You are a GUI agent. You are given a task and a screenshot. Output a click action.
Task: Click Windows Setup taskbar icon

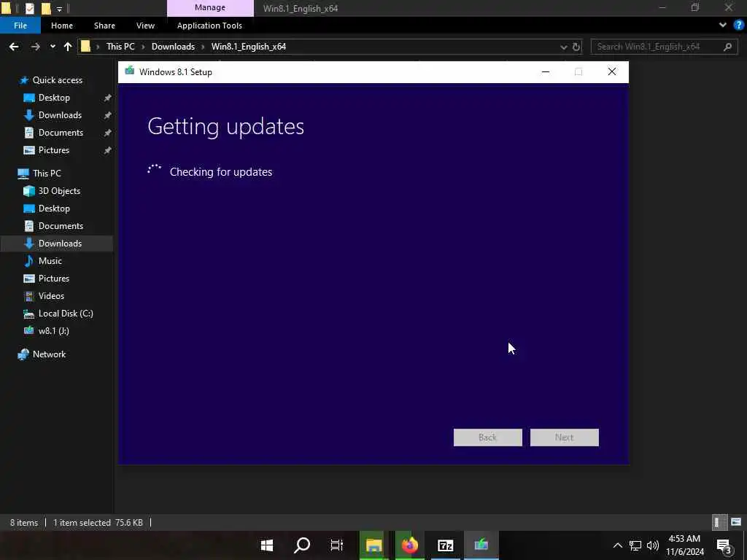[481, 545]
